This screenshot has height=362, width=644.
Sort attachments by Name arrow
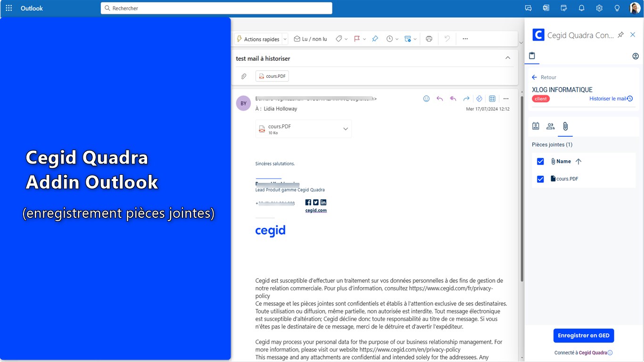pyautogui.click(x=578, y=161)
